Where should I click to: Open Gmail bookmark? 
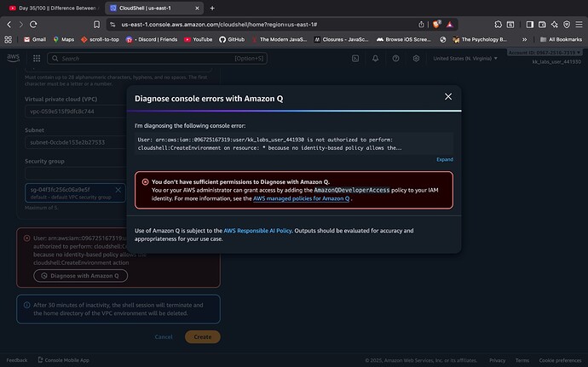[35, 39]
